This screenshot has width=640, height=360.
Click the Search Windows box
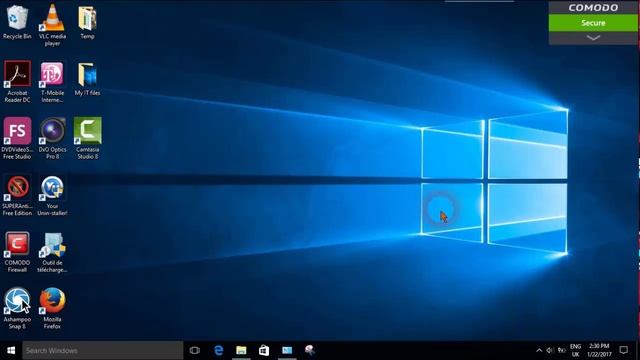pos(102,350)
